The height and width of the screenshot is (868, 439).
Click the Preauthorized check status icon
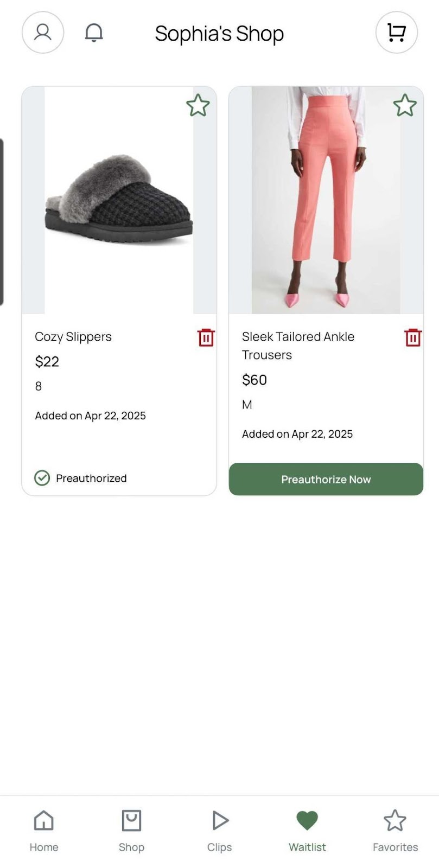(42, 478)
